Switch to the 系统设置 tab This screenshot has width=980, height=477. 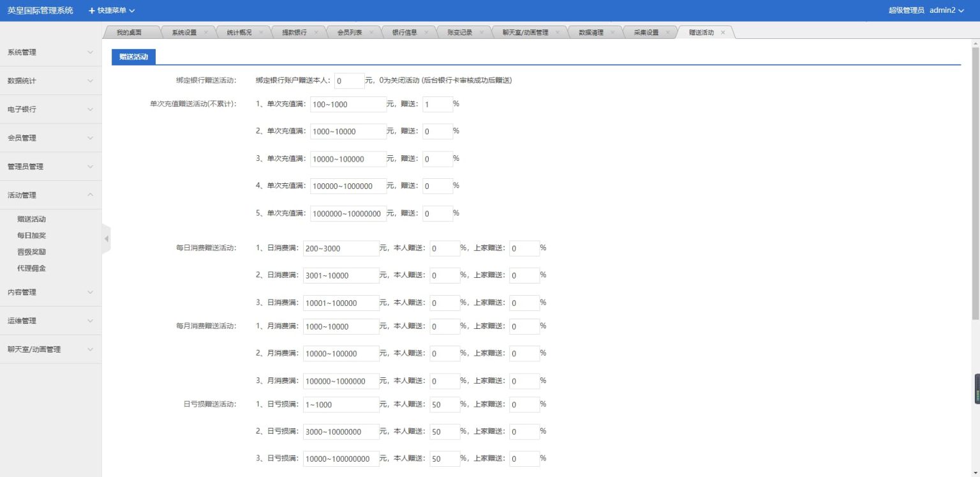click(184, 33)
